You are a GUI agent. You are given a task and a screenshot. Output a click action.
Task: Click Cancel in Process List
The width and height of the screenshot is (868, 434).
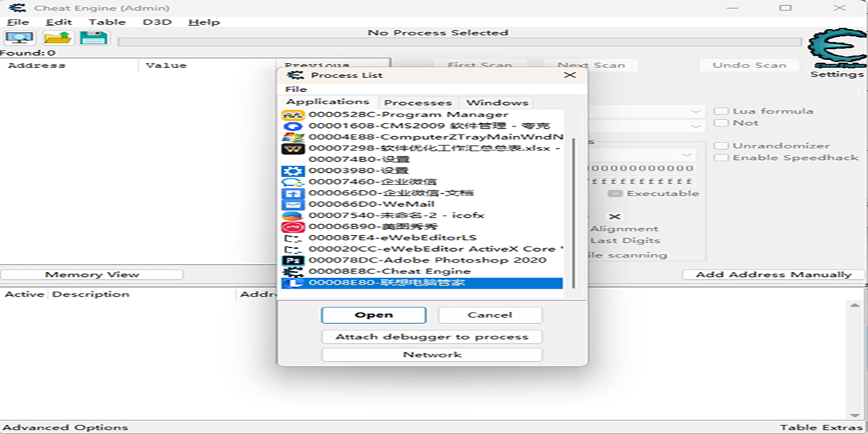490,315
